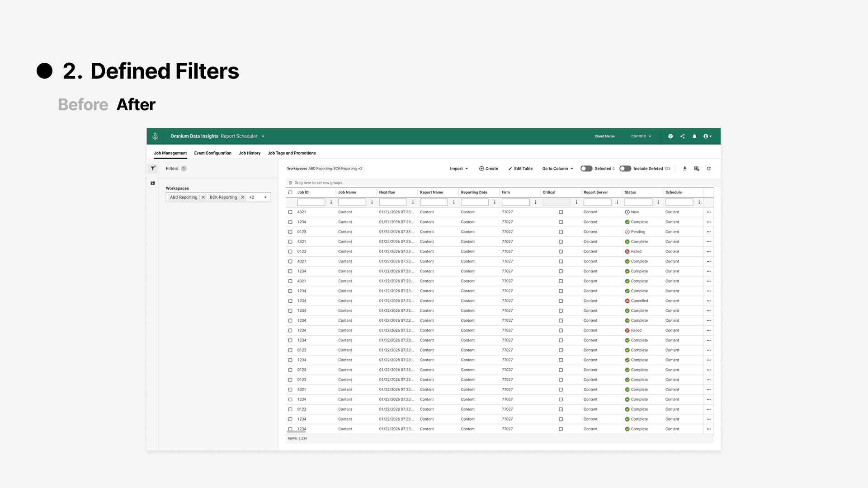
Task: Toggle the Include Deleted switch
Action: point(625,169)
